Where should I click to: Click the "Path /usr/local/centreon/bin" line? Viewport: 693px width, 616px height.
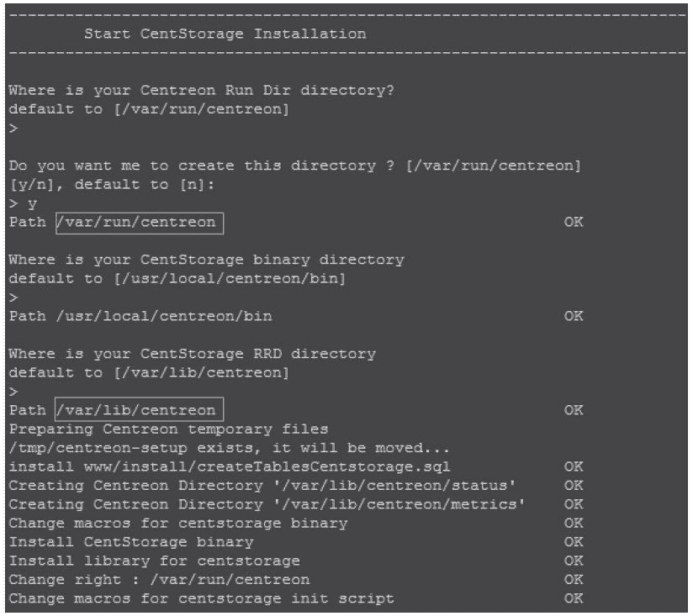140,317
